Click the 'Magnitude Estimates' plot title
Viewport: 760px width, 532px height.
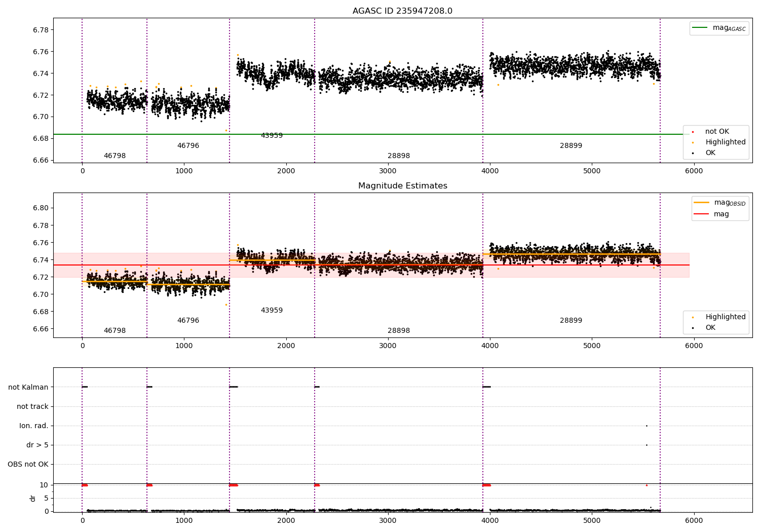click(402, 186)
